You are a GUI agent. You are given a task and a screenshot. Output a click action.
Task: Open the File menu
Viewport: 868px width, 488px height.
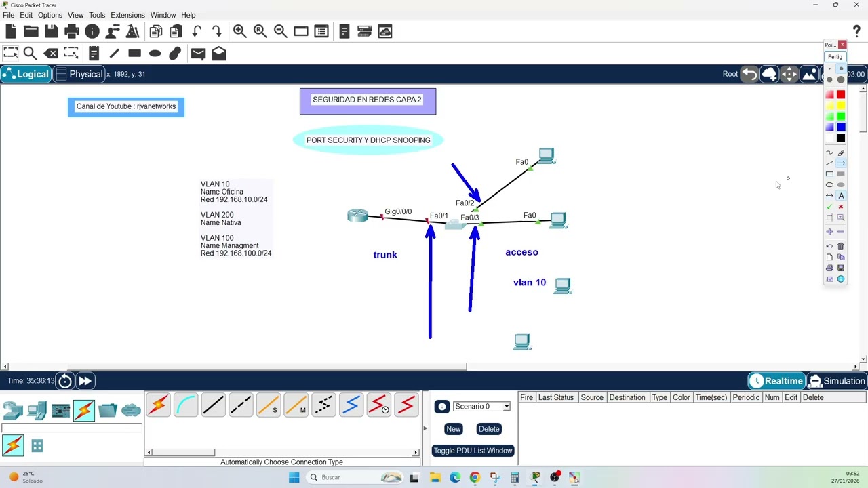[x=8, y=15]
